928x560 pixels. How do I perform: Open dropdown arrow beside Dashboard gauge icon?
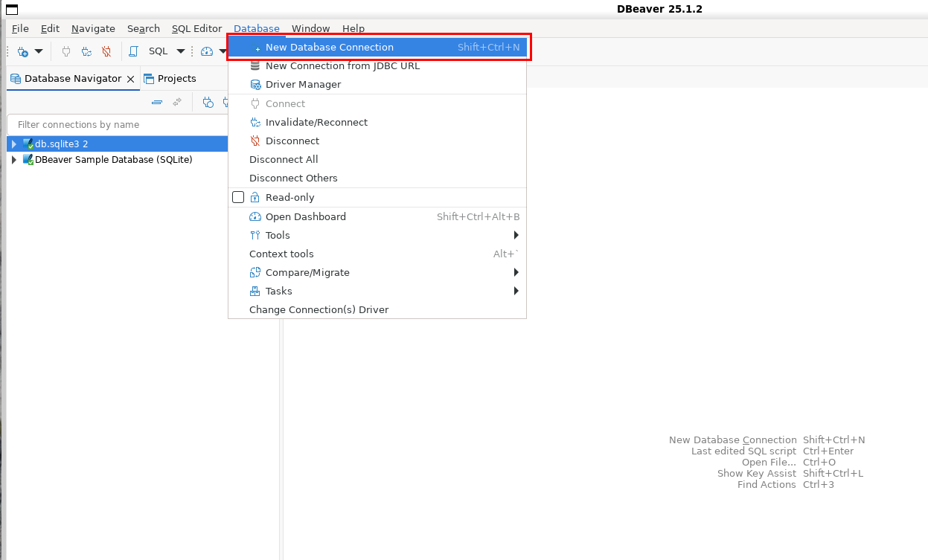(223, 51)
